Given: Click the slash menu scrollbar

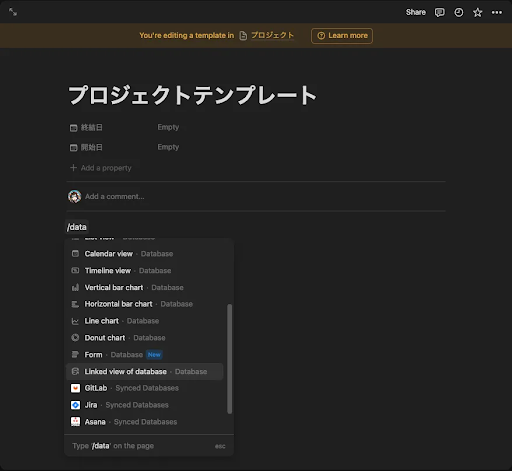Looking at the screenshot, I should click(x=229, y=359).
